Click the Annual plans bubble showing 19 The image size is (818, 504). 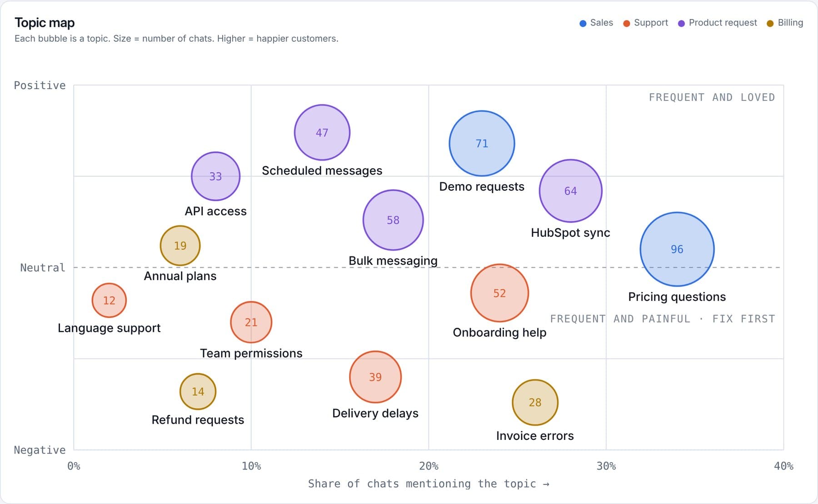tap(180, 245)
